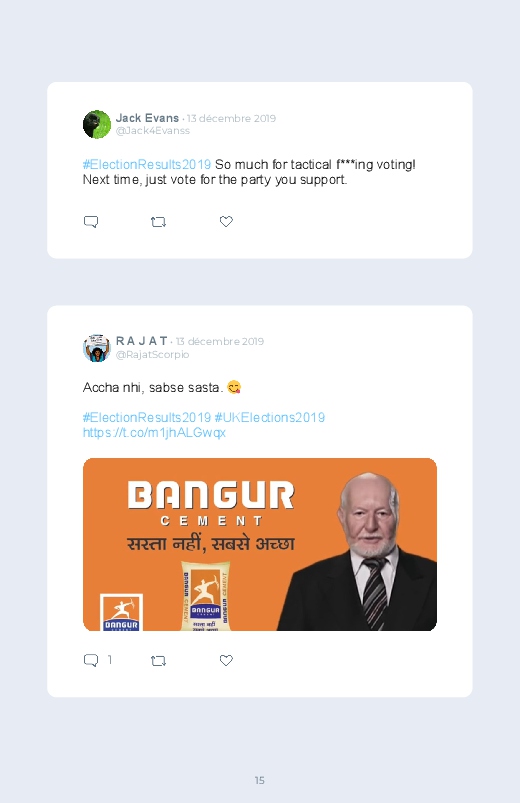The width and height of the screenshot is (520, 803).
Task: Open Jack Evans' profile avatar
Action: 97,124
